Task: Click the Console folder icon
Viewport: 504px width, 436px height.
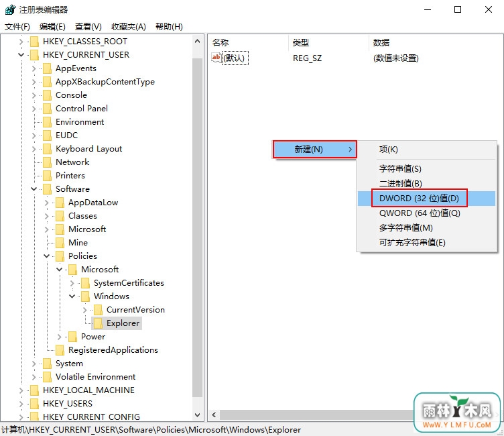Action: tap(47, 95)
